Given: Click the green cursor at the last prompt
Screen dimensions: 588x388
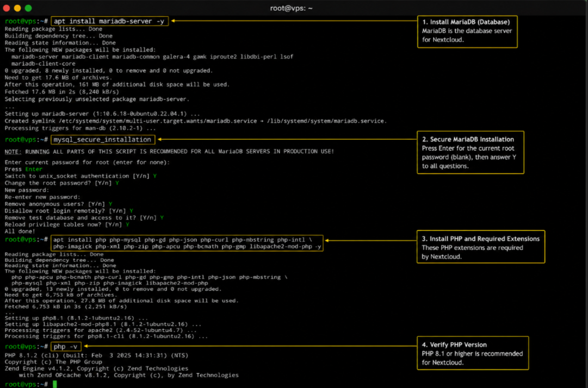Looking at the screenshot, I should 55,384.
